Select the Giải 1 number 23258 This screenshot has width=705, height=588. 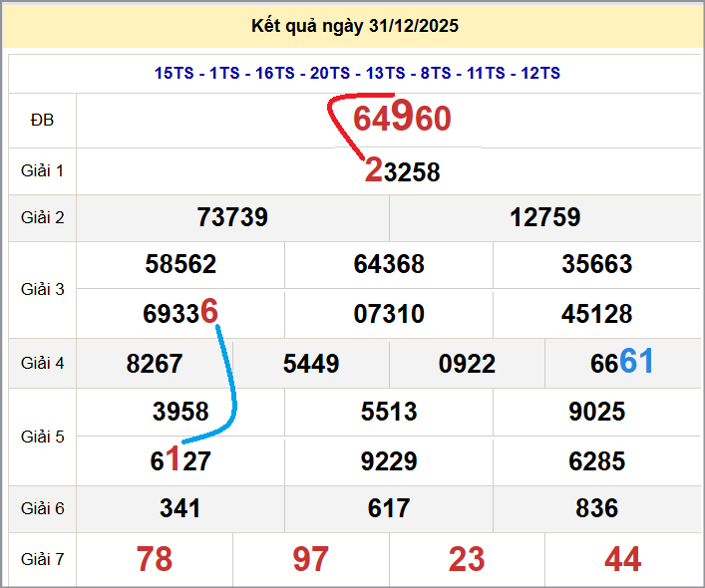402,171
